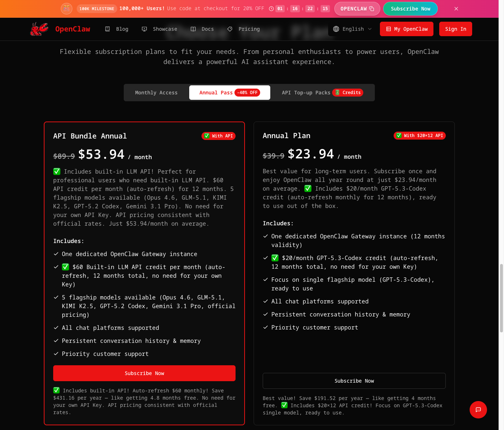Click the page vertical scrollbar thumb
The width and height of the screenshot is (504, 430).
[501, 298]
